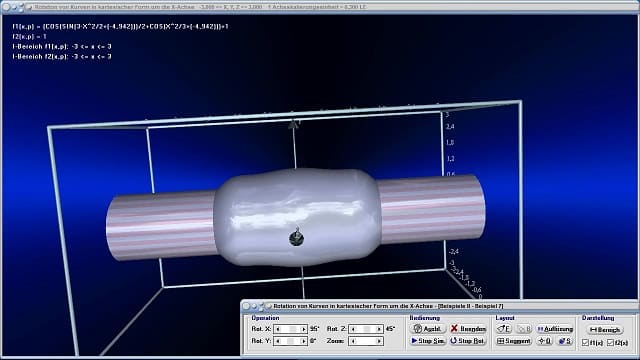Click the E layout button
This screenshot has width=640, height=360.
click(x=504, y=329)
